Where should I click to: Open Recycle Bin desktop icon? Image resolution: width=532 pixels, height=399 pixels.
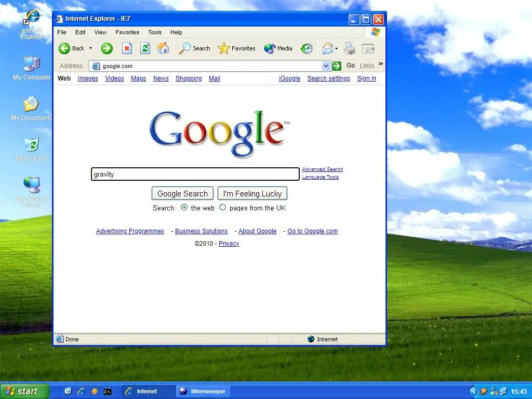(32, 149)
